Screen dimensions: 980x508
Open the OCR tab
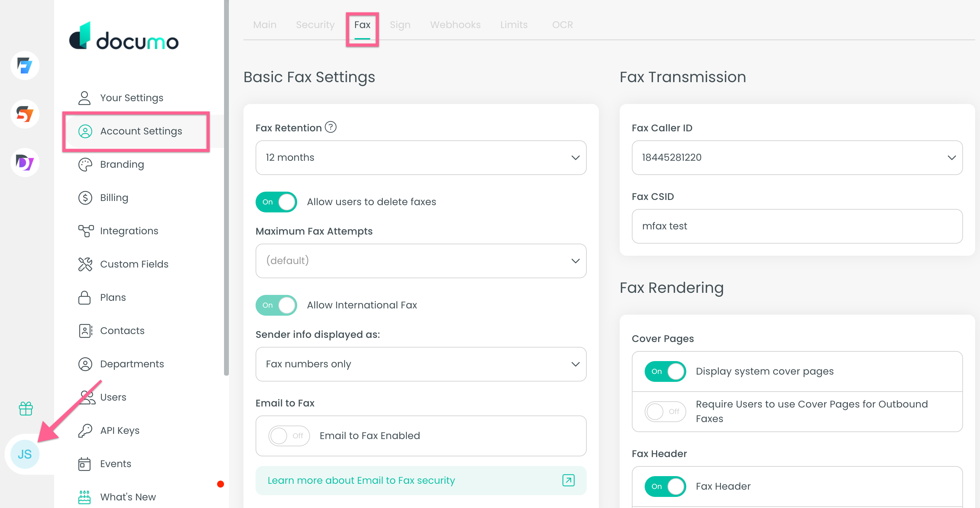(x=562, y=24)
